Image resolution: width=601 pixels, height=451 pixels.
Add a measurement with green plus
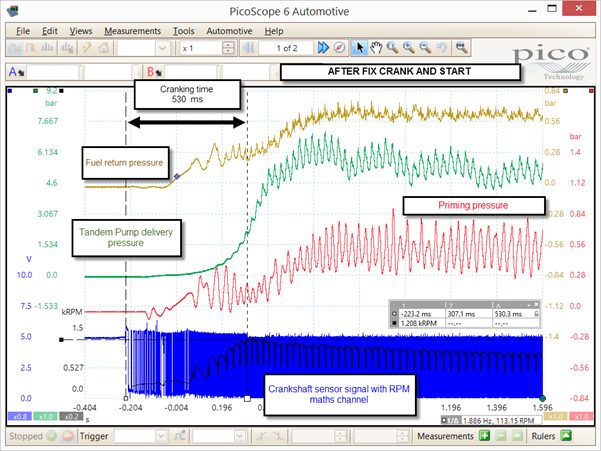tap(484, 436)
